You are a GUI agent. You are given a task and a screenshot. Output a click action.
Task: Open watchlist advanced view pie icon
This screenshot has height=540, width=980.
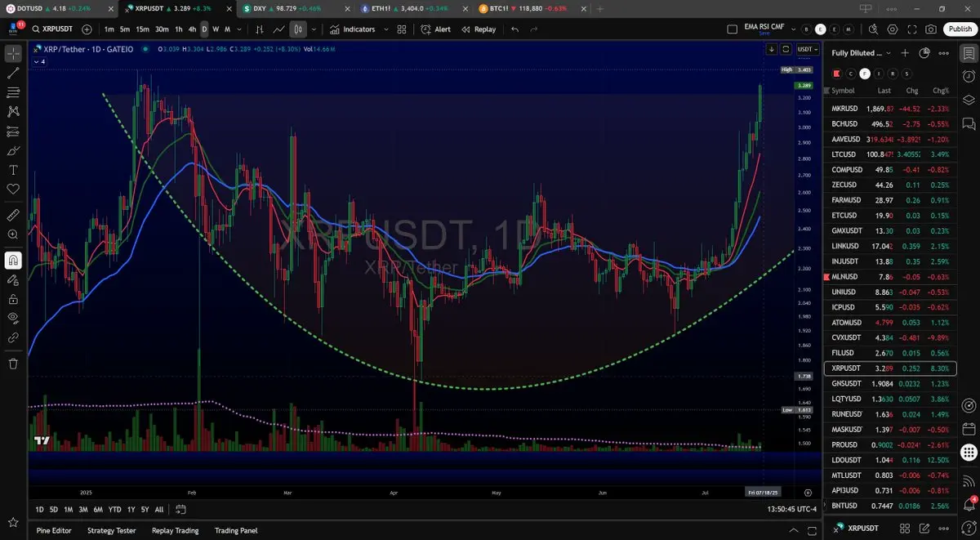924,53
